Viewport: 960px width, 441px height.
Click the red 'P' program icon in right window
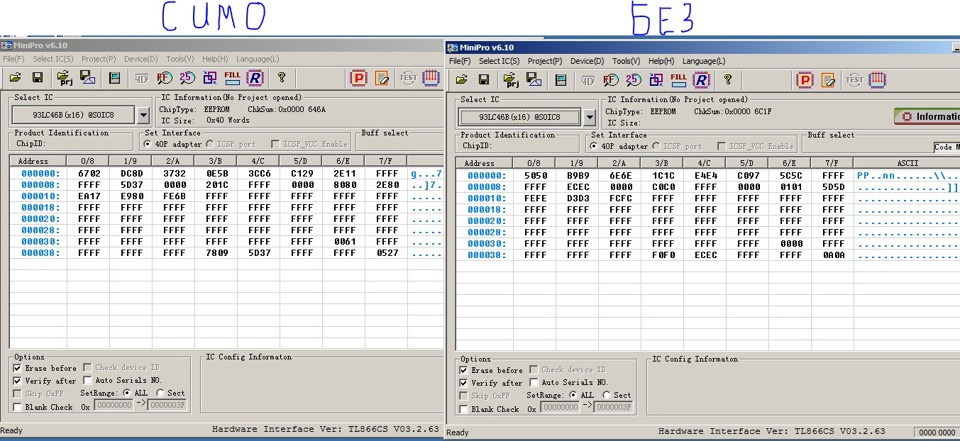point(804,80)
